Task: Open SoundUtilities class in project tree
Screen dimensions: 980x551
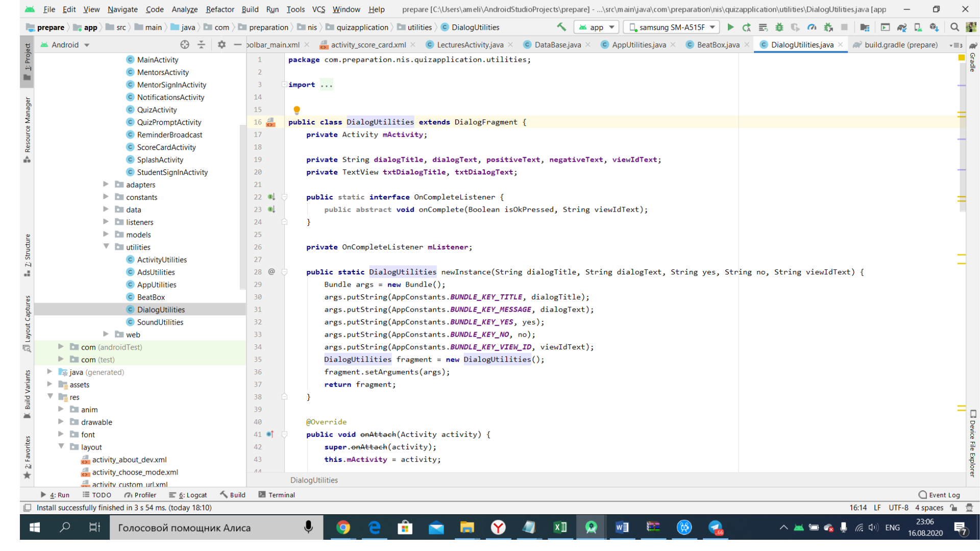Action: pyautogui.click(x=160, y=322)
